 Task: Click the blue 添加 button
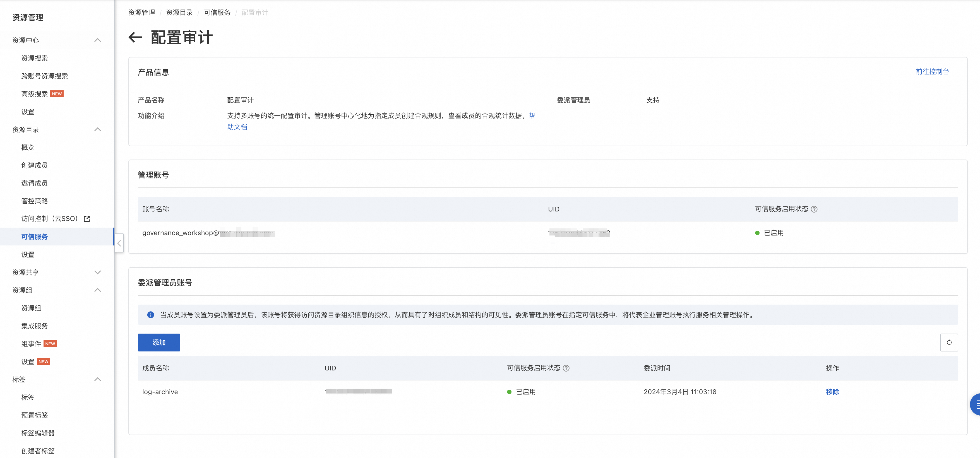(159, 342)
